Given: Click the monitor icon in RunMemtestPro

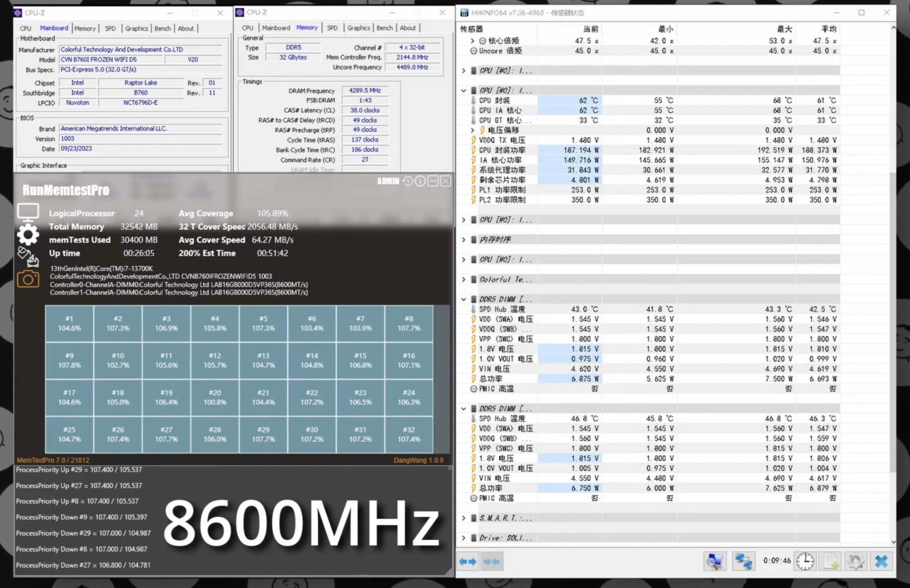Looking at the screenshot, I should click(x=28, y=212).
